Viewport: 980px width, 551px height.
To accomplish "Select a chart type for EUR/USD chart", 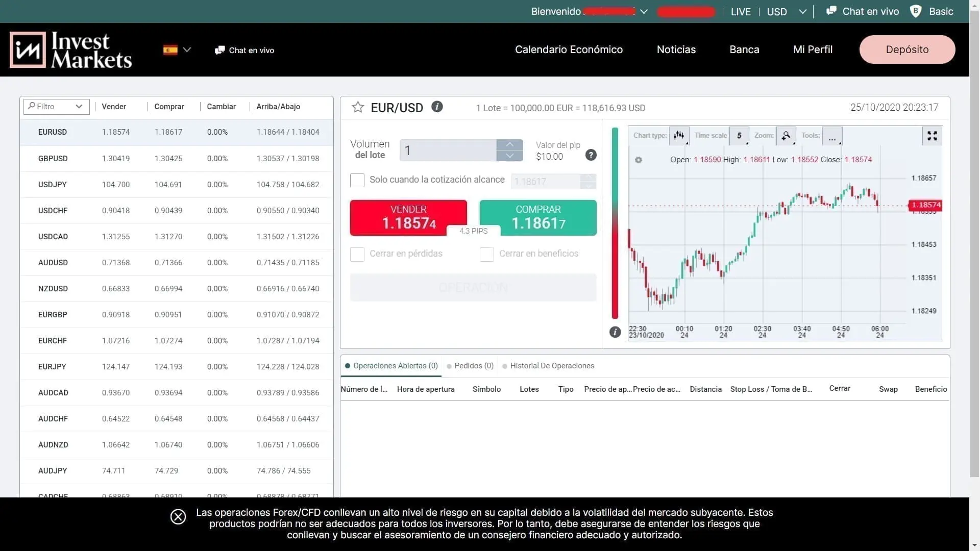I will click(679, 135).
